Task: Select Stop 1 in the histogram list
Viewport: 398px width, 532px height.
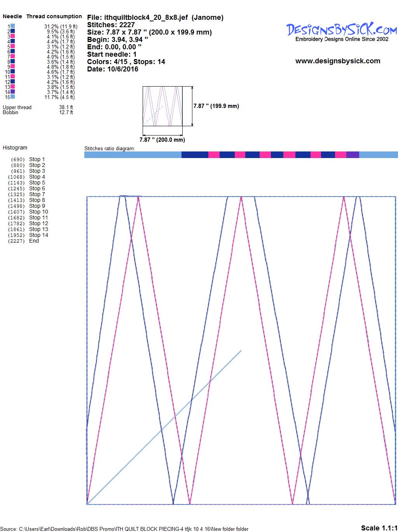Action: 37,159
